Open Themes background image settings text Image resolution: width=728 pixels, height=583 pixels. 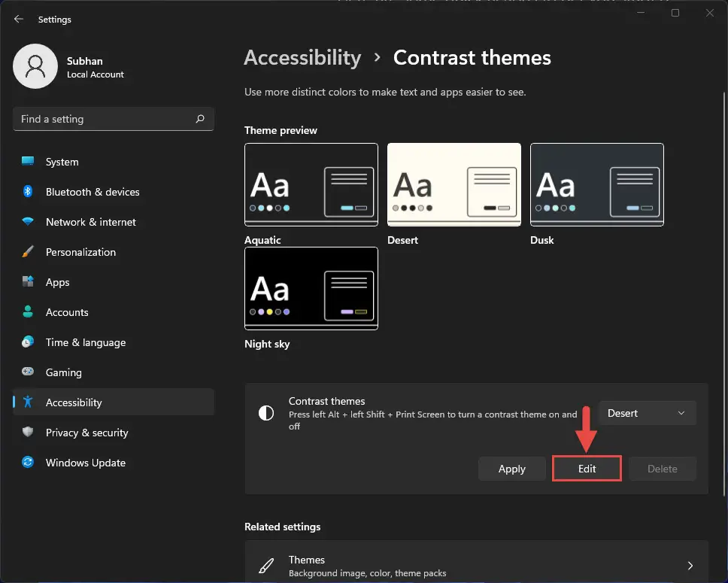[x=367, y=573]
